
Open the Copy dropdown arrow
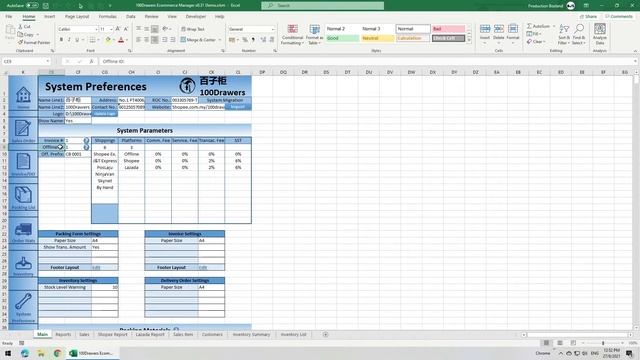click(38, 34)
